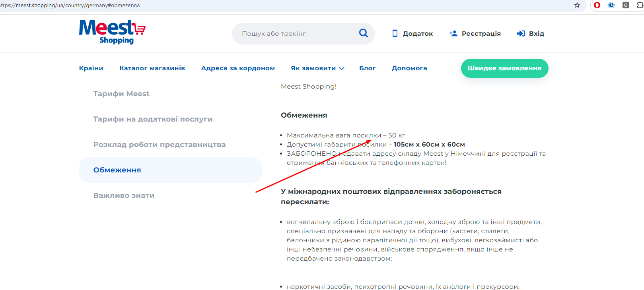Open Реєстрація registration link
The image size is (644, 290).
pyautogui.click(x=475, y=33)
